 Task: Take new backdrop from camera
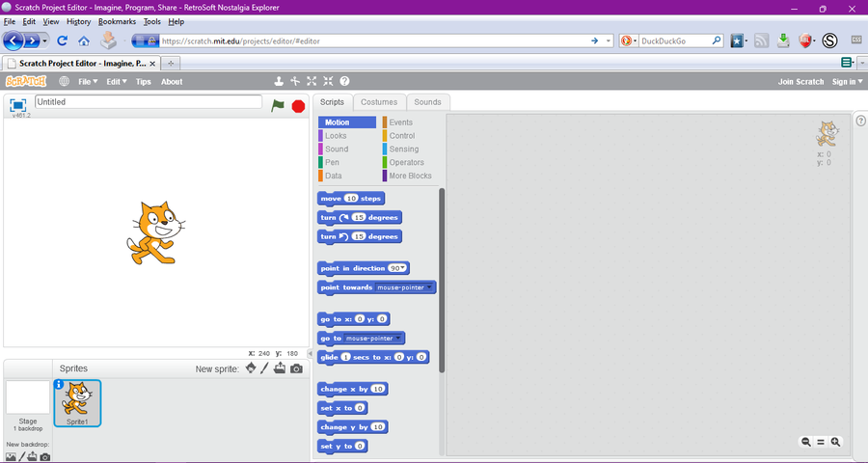coord(44,457)
